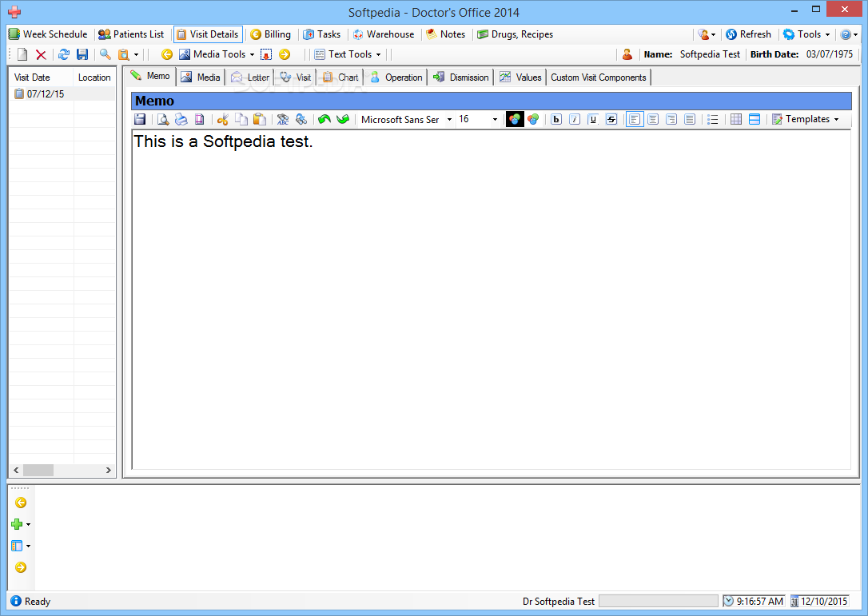Open the Warehouse section
The width and height of the screenshot is (868, 616).
(x=384, y=34)
